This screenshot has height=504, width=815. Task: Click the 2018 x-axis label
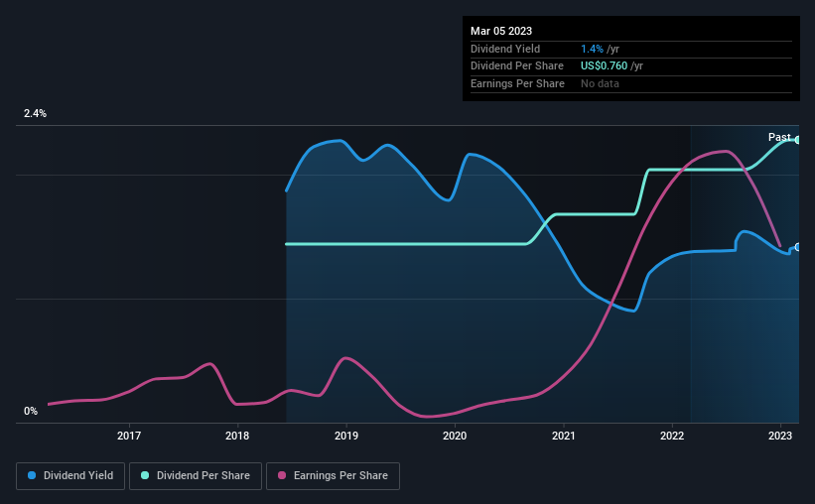point(237,436)
